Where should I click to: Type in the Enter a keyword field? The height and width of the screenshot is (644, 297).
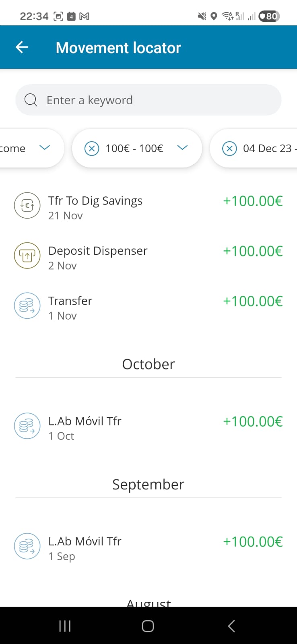[x=161, y=100]
